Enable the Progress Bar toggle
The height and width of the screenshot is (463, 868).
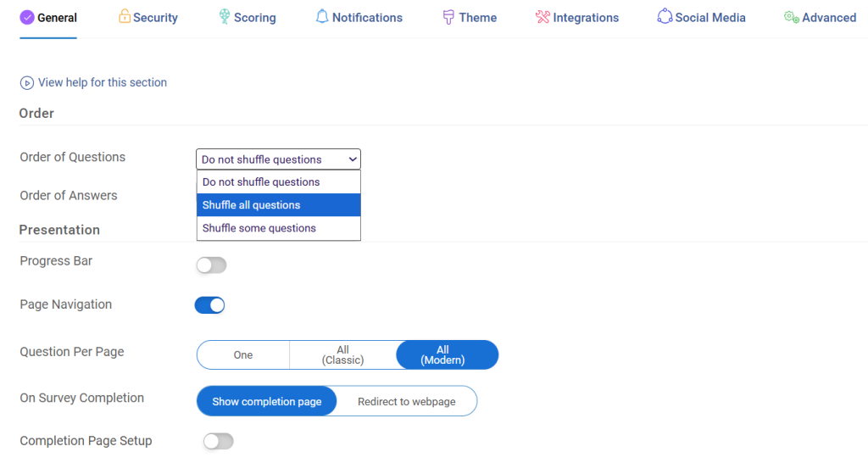click(x=211, y=265)
